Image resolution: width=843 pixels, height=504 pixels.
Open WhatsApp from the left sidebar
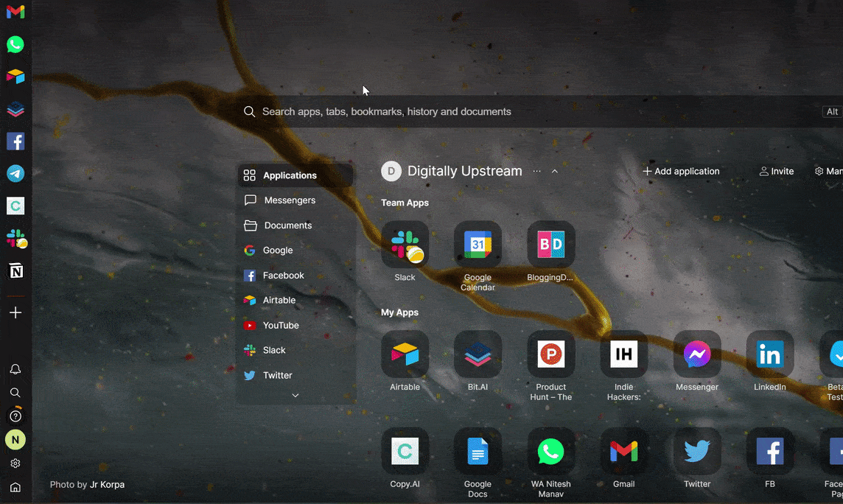pos(15,43)
